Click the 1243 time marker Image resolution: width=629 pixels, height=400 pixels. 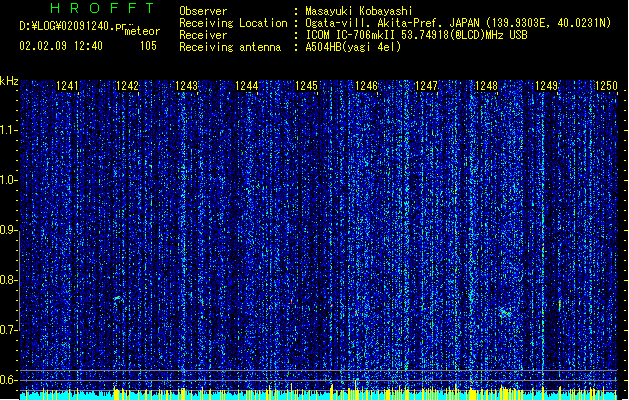[x=187, y=85]
